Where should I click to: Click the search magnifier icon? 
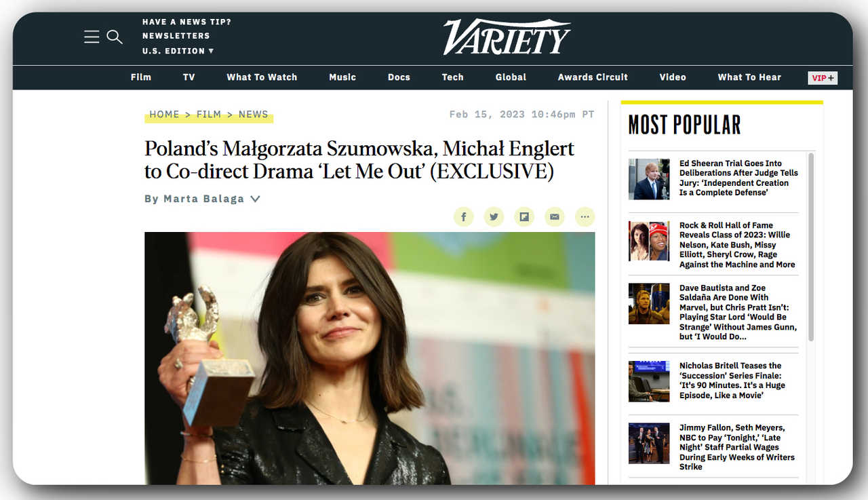pos(115,37)
